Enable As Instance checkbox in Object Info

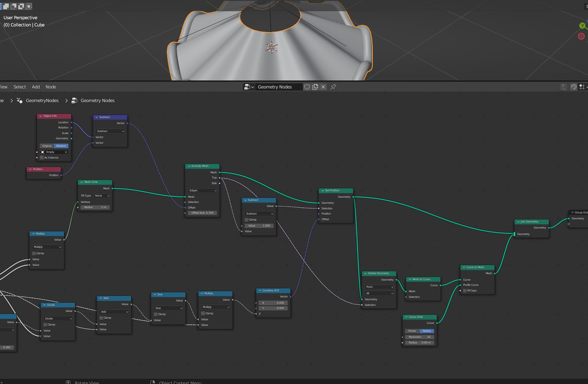42,157
